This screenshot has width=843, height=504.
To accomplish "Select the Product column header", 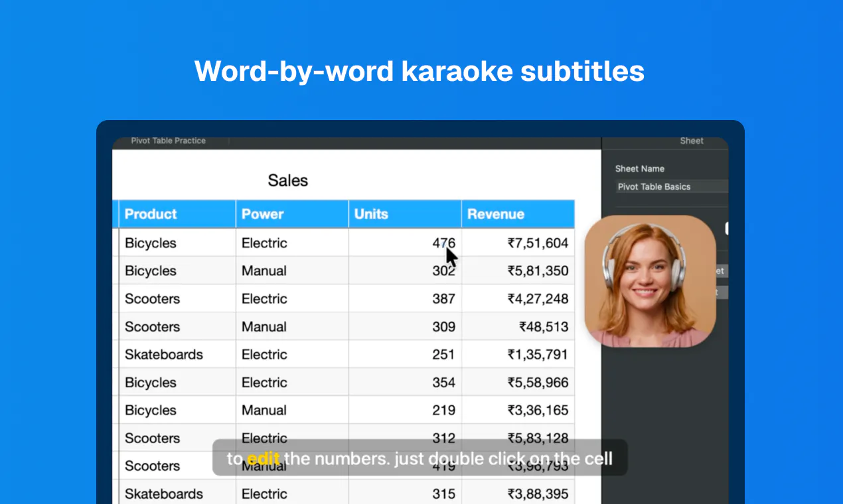I will [x=177, y=214].
